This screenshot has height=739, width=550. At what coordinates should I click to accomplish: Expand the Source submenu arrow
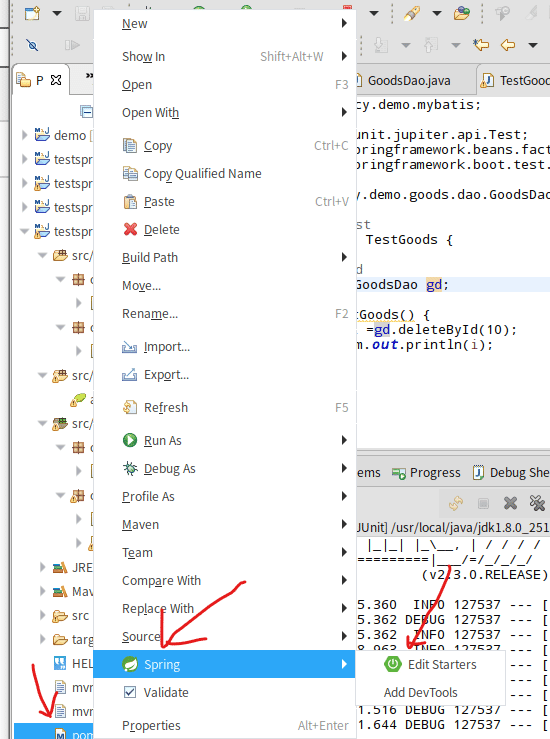point(345,636)
